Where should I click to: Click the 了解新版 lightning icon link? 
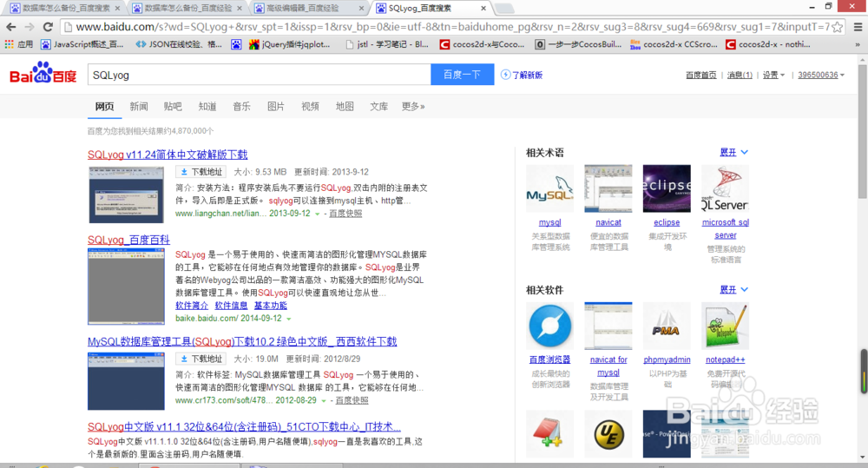pyautogui.click(x=522, y=75)
